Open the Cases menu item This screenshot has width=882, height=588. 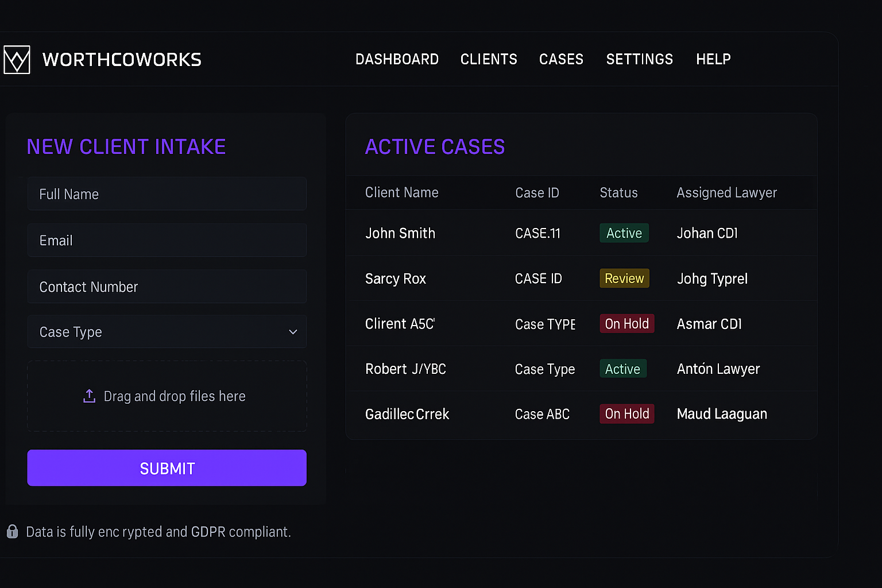pos(561,59)
